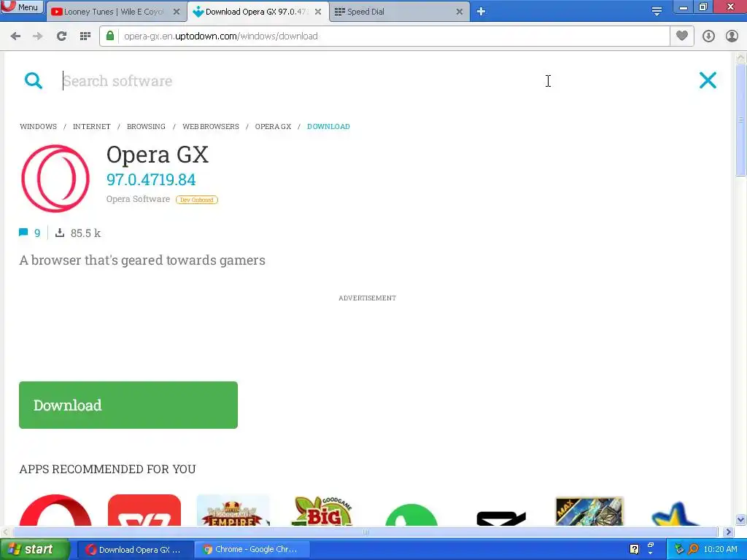Select Chrome - Google Chrome taskbar item
747x560 pixels.
click(x=252, y=550)
